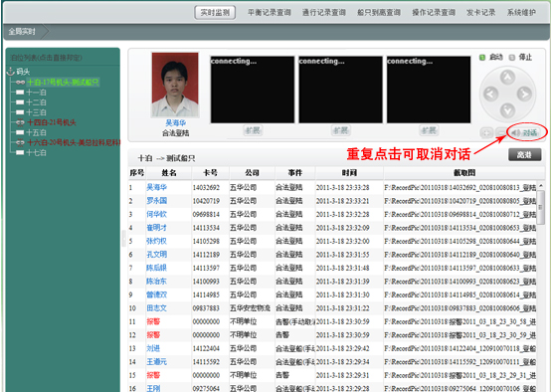
Task: Zoom in with the plus button
Action: click(x=486, y=133)
